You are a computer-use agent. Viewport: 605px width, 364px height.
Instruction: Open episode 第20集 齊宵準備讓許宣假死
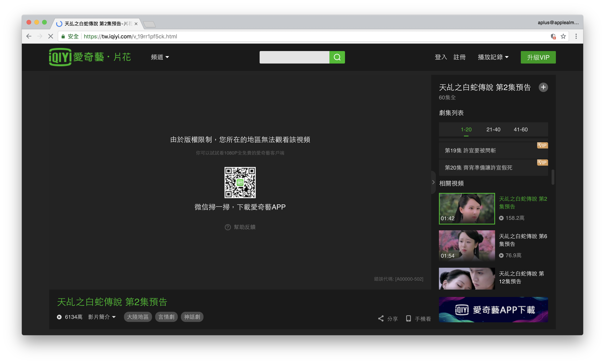click(493, 168)
